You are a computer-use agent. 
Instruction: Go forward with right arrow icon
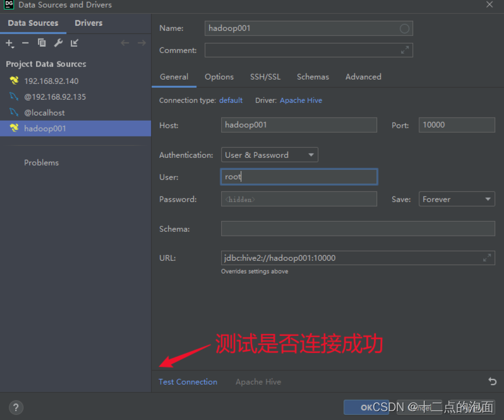click(x=141, y=43)
